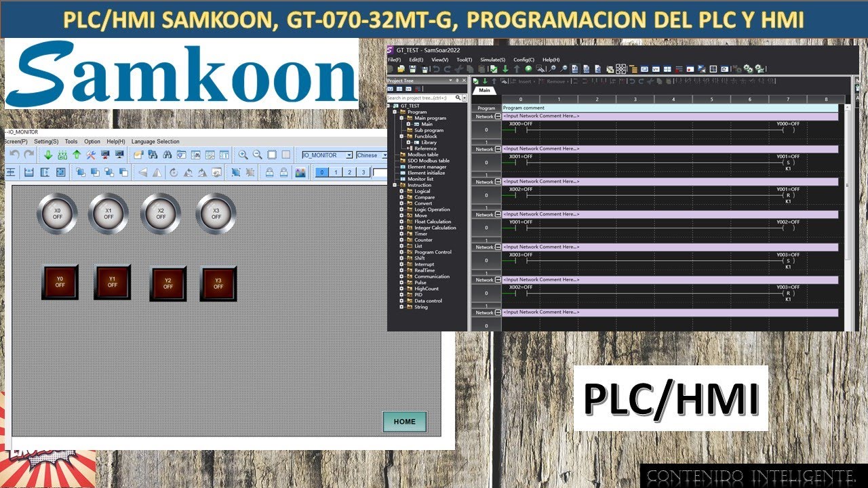868x488 pixels.
Task: Select state 0 button in HMI toolbar
Action: 321,173
